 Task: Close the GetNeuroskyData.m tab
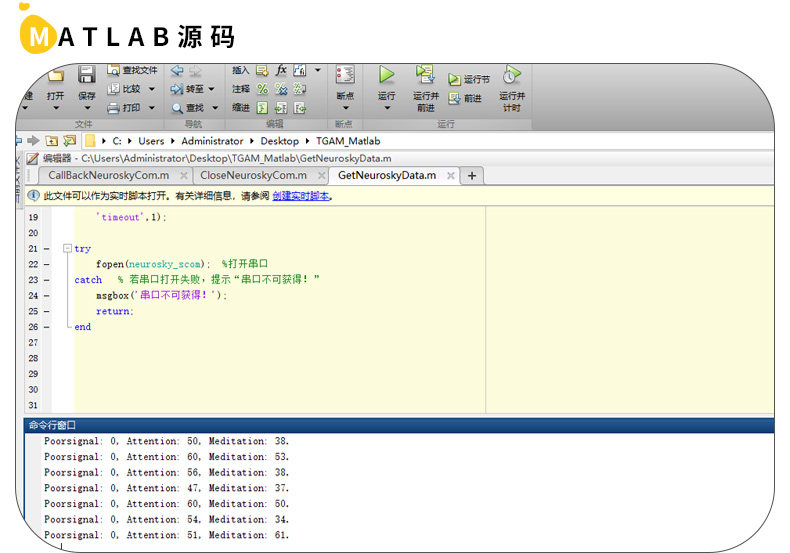tap(451, 175)
